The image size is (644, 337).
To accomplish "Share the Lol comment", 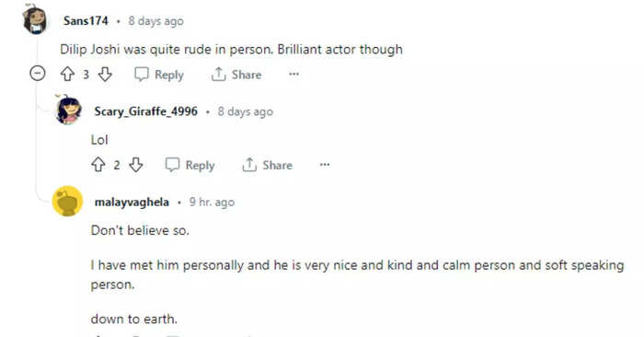I will click(x=268, y=165).
